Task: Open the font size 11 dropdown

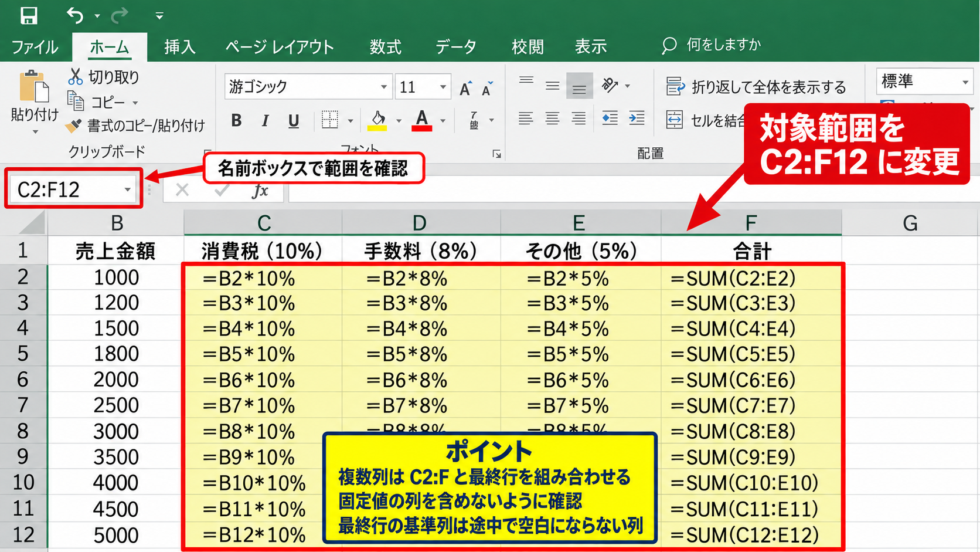Action: point(443,87)
